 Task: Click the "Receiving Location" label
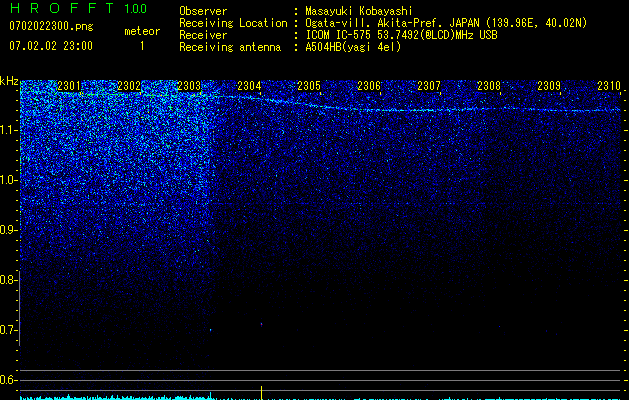pos(233,23)
